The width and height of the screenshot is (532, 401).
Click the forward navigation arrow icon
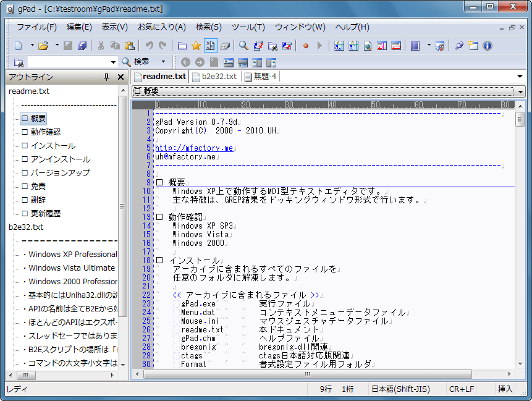200,62
